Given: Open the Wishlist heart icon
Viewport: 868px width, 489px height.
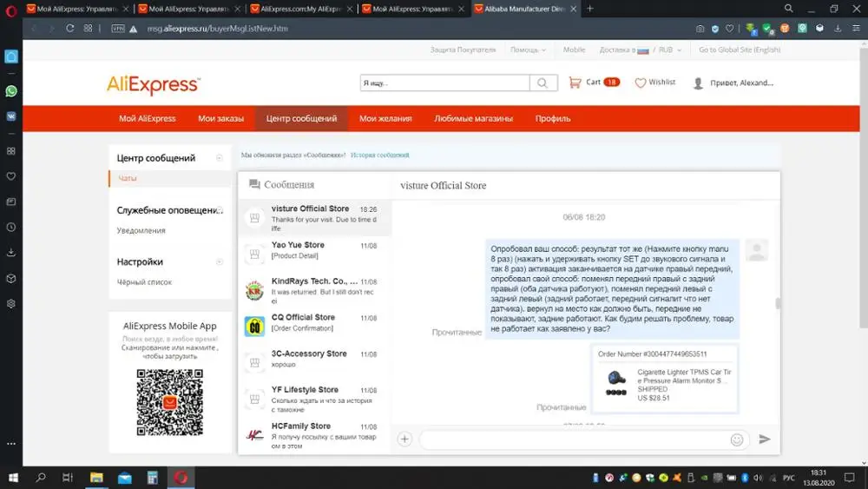Looking at the screenshot, I should tap(641, 83).
